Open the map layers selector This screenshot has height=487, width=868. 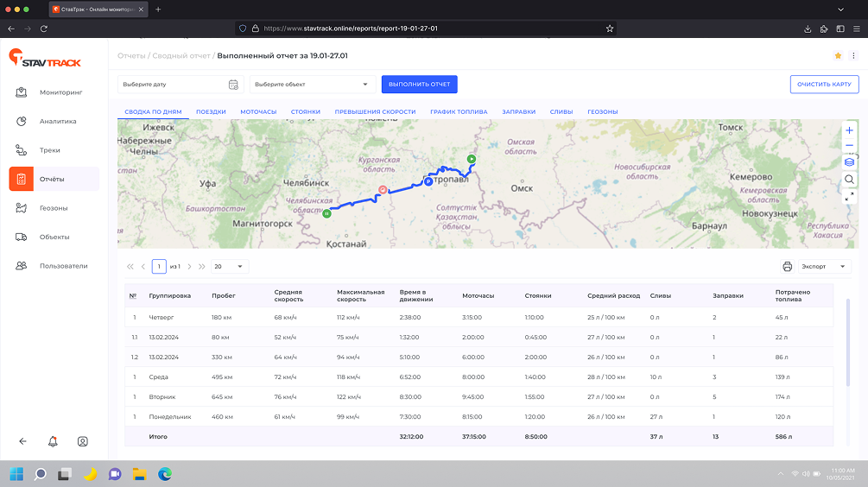[849, 162]
